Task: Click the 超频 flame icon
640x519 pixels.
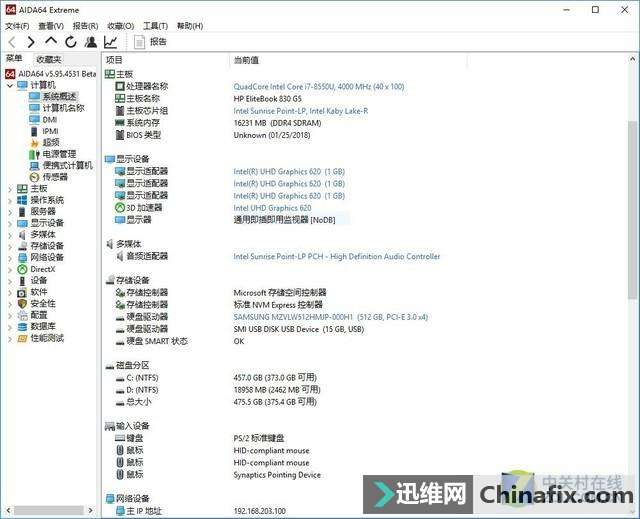Action: [x=34, y=143]
